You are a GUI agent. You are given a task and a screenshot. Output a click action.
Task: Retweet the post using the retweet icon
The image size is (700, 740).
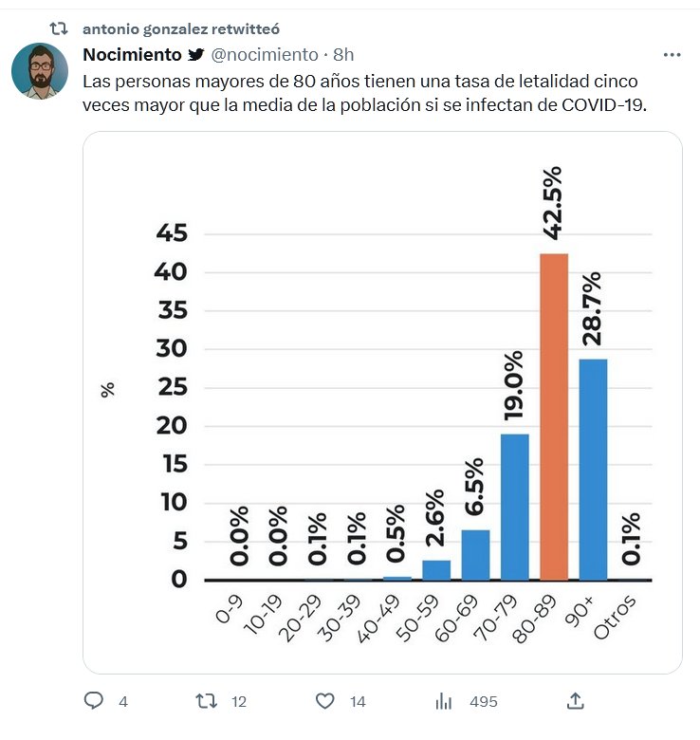tap(205, 701)
